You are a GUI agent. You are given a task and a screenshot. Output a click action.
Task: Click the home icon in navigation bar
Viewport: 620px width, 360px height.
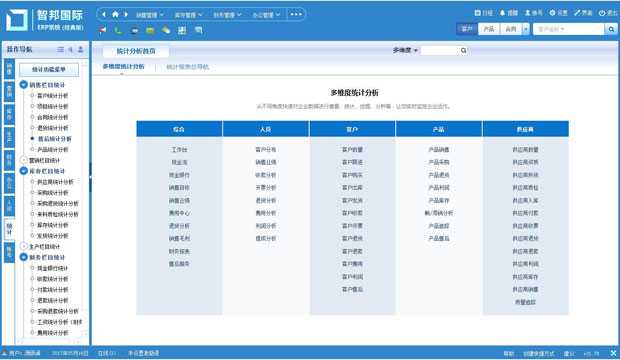tap(115, 14)
